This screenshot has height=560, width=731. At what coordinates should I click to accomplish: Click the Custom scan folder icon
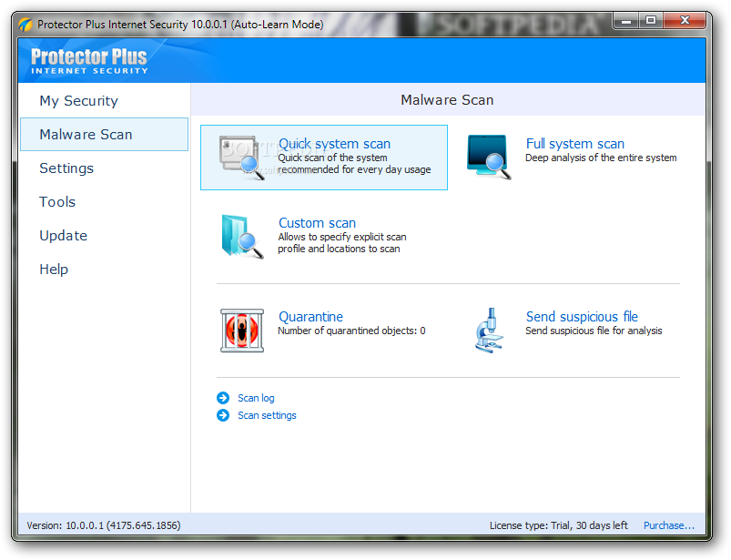242,237
